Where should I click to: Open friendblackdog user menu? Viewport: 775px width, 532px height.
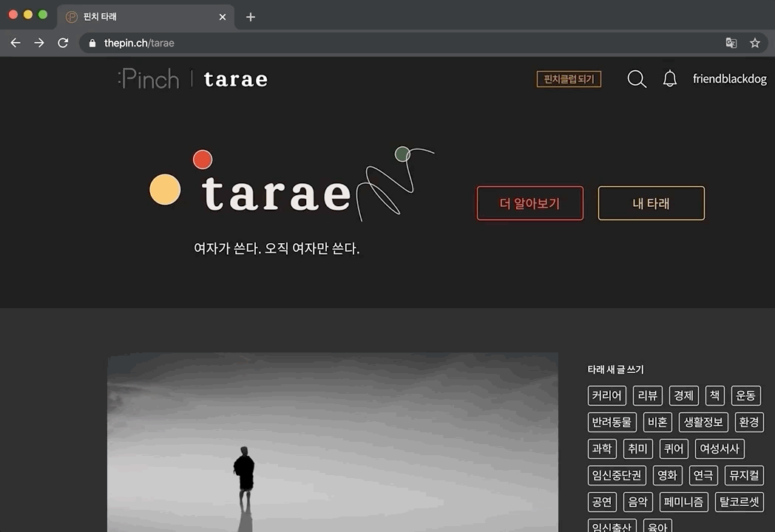coord(730,79)
